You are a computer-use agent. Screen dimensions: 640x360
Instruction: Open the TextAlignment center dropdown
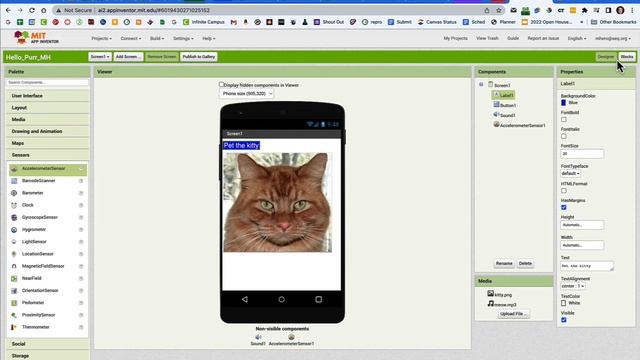coord(573,286)
